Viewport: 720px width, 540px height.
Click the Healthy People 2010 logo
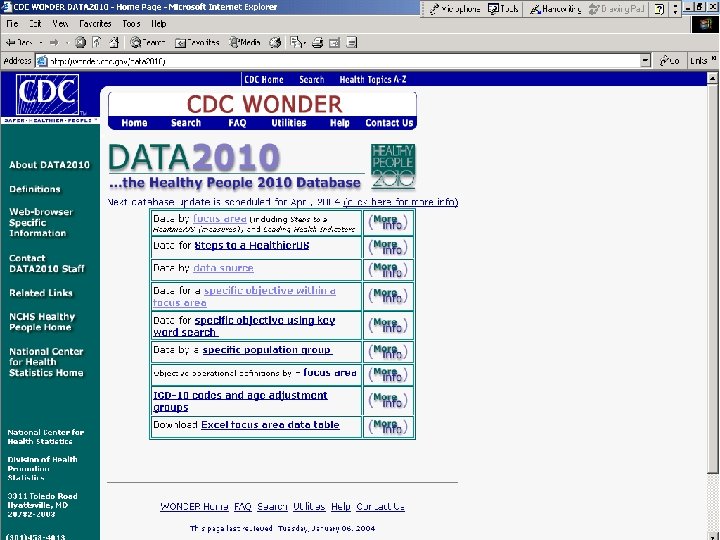393,166
